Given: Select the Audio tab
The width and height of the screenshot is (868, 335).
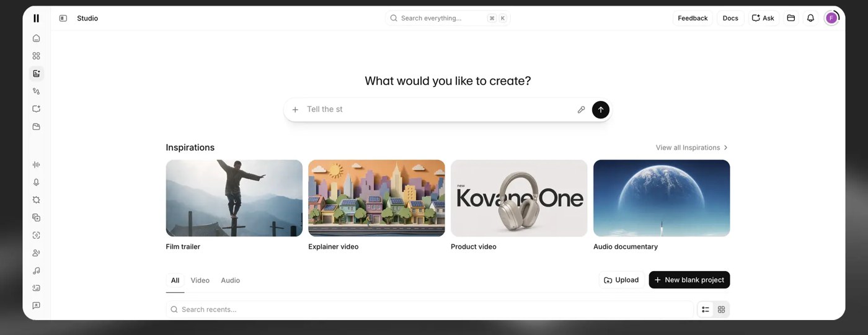Looking at the screenshot, I should click(231, 280).
